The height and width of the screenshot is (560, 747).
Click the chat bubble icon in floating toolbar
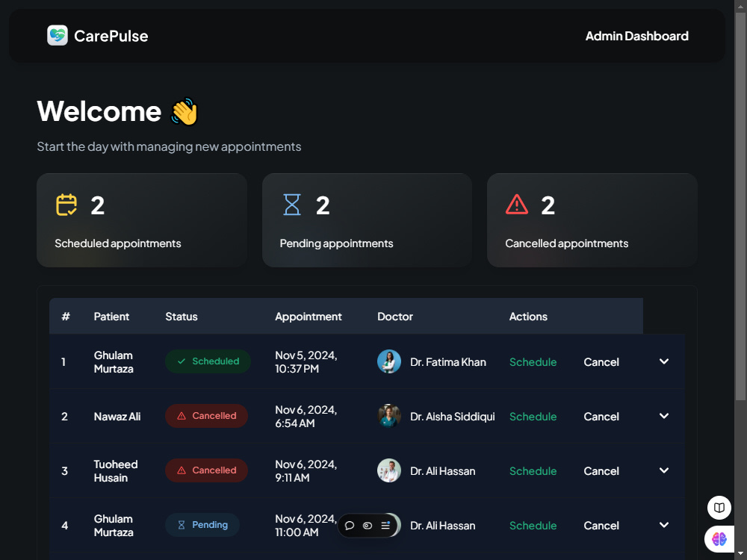tap(349, 526)
